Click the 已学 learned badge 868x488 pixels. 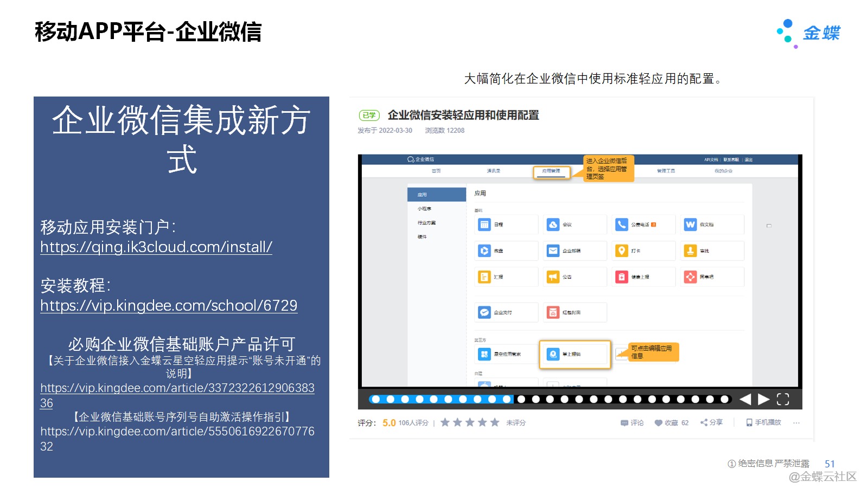coord(369,115)
